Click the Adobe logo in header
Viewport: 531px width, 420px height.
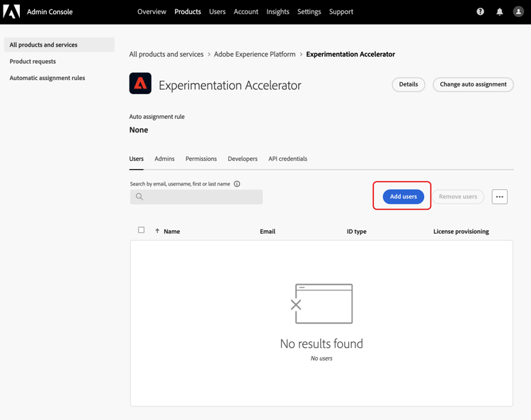(11, 11)
